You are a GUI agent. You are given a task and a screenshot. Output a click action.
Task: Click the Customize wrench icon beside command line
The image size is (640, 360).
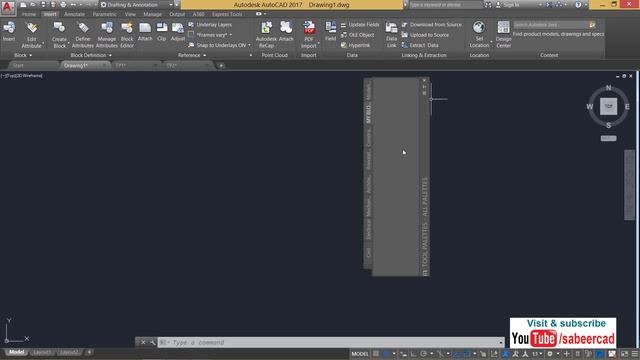153,342
